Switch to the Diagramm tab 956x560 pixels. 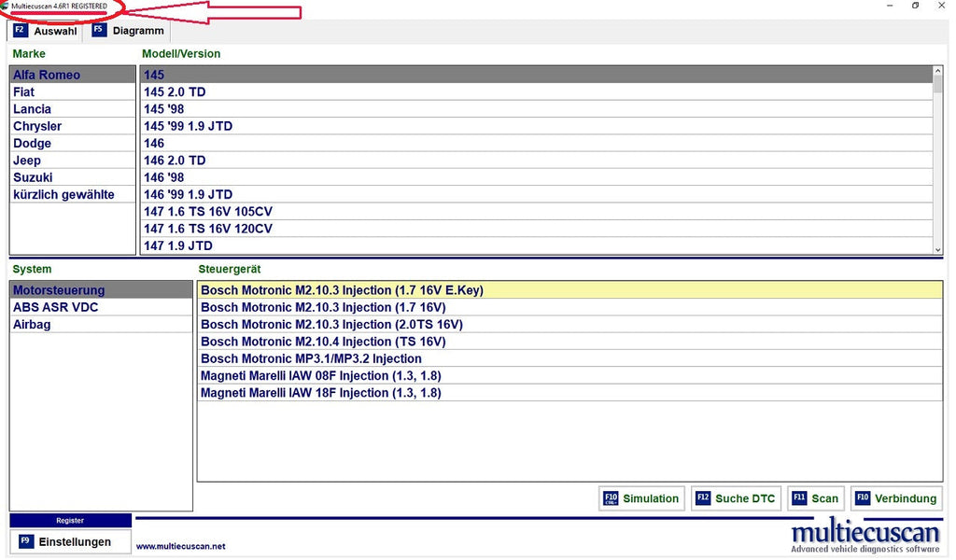point(127,31)
